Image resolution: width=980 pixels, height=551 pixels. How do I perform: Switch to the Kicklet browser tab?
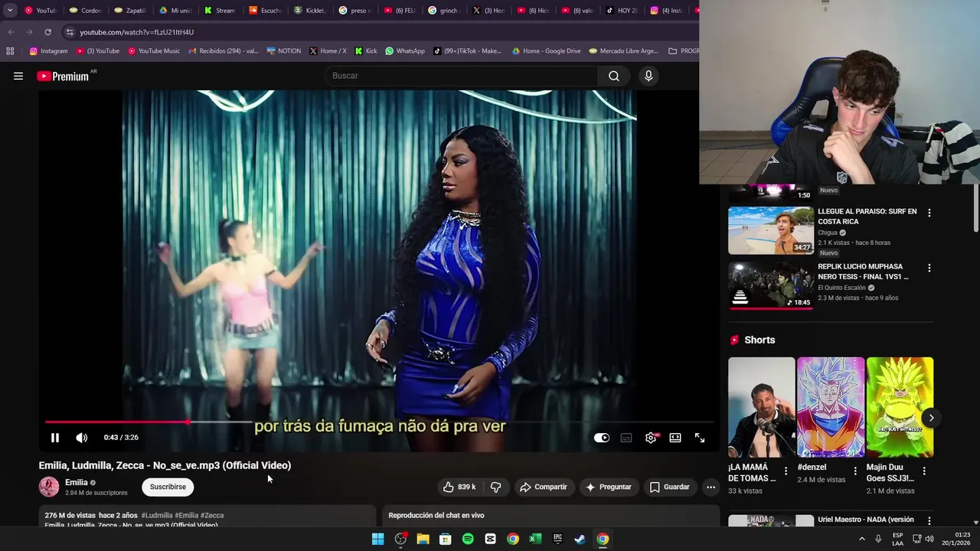pyautogui.click(x=309, y=11)
